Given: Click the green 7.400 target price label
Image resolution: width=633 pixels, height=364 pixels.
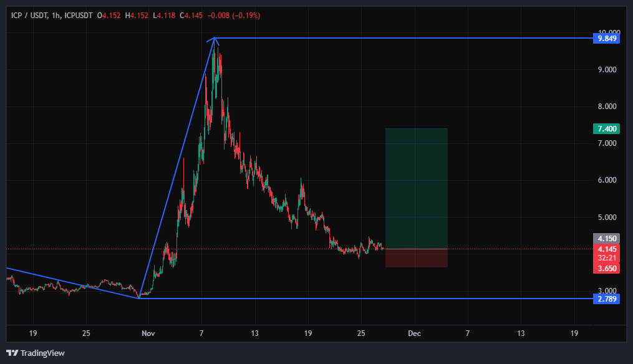Looking at the screenshot, I should click(x=606, y=128).
